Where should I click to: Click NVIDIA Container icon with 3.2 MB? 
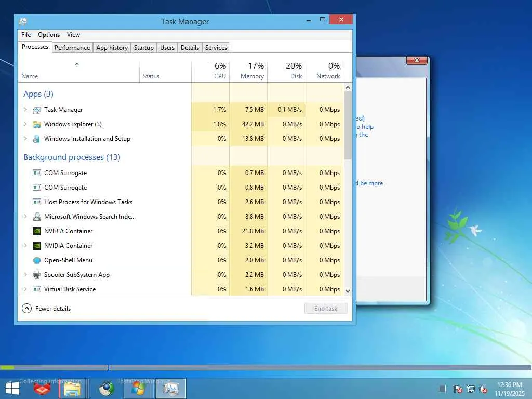coord(37,246)
